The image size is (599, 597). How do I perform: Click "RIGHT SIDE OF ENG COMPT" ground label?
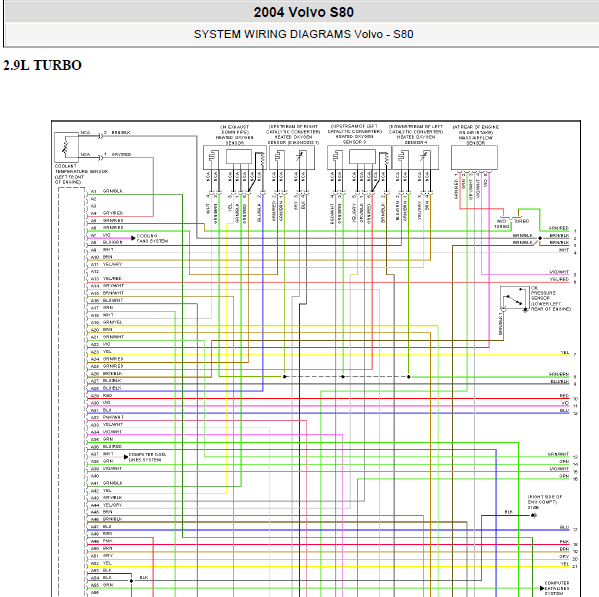[545, 502]
